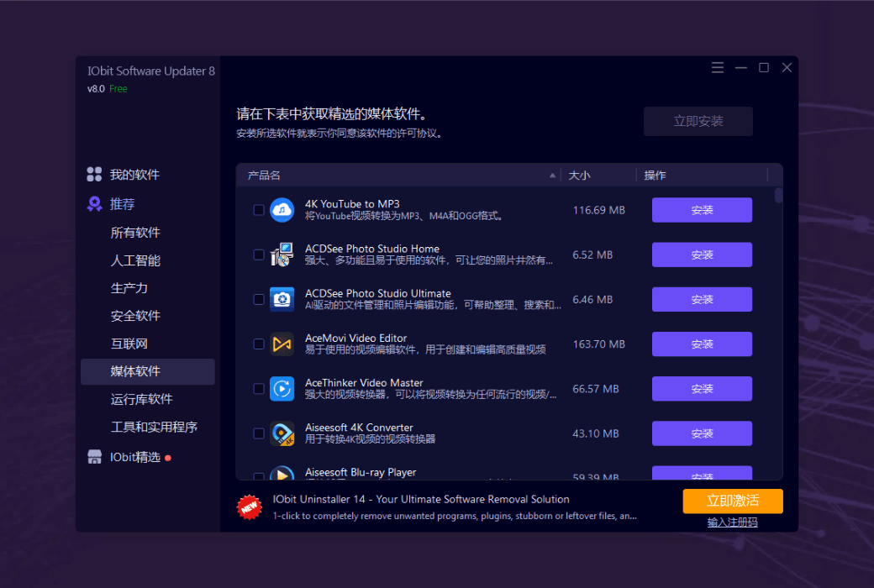
Task: Select 人工智能 category
Action: [x=135, y=260]
